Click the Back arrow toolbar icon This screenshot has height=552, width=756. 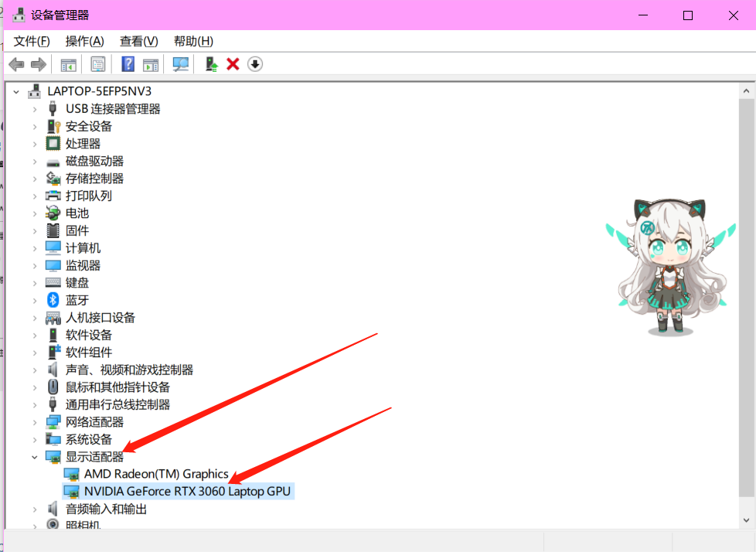point(17,64)
